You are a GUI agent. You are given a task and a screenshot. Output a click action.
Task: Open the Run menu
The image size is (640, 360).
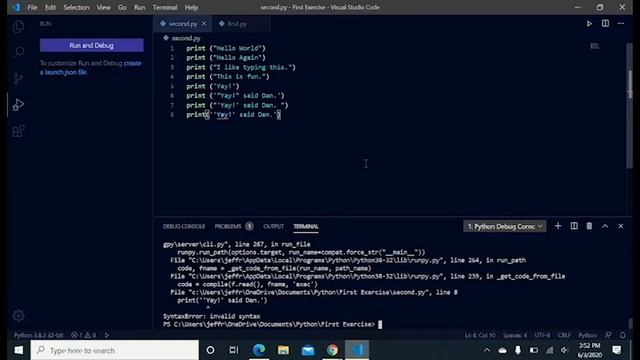(x=140, y=7)
